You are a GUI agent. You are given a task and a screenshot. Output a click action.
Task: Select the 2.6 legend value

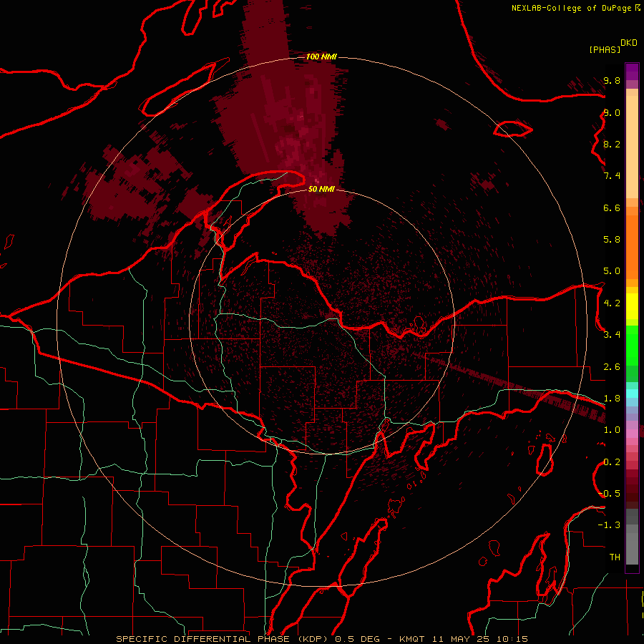click(x=612, y=367)
